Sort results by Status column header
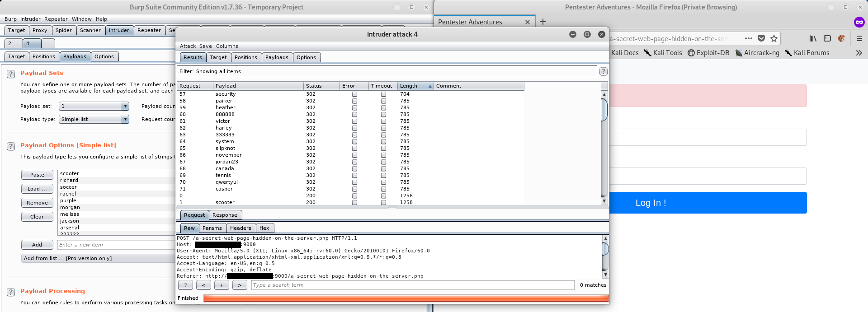The image size is (868, 312). pyautogui.click(x=321, y=86)
